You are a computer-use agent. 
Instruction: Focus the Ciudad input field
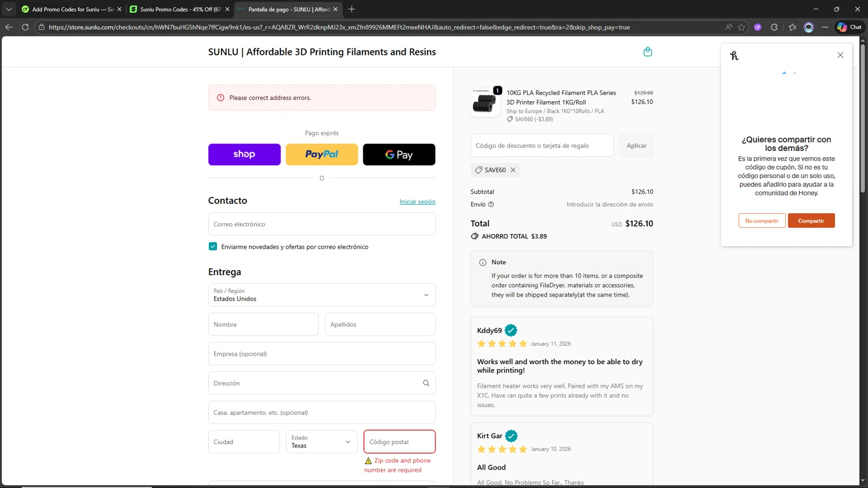(x=244, y=442)
